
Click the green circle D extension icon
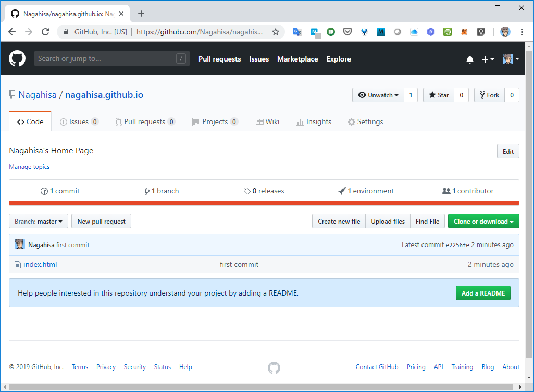pyautogui.click(x=330, y=32)
